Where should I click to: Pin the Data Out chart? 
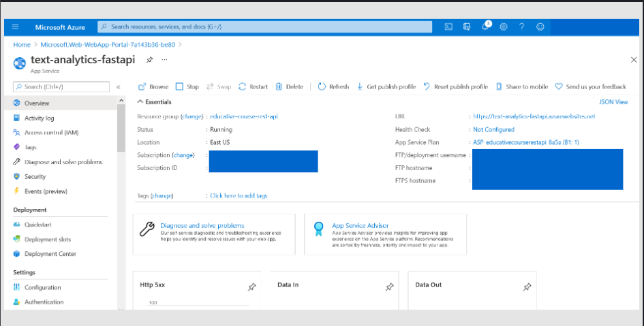pos(527,287)
